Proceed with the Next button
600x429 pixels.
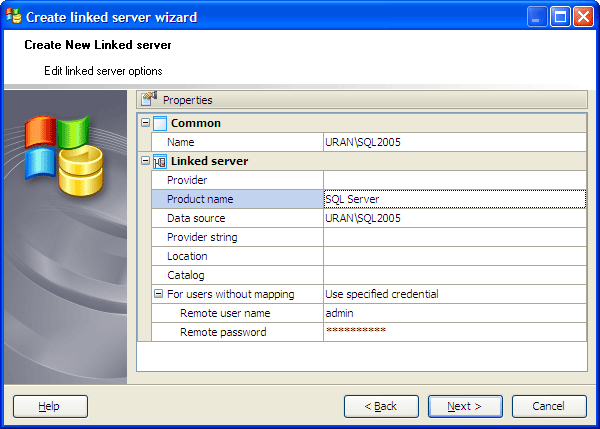coord(465,406)
